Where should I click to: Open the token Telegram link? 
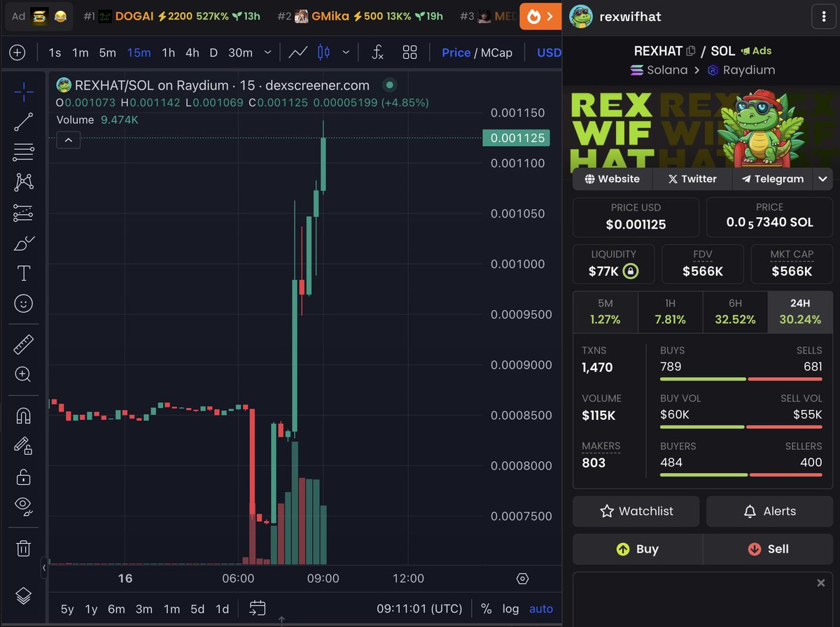[773, 178]
